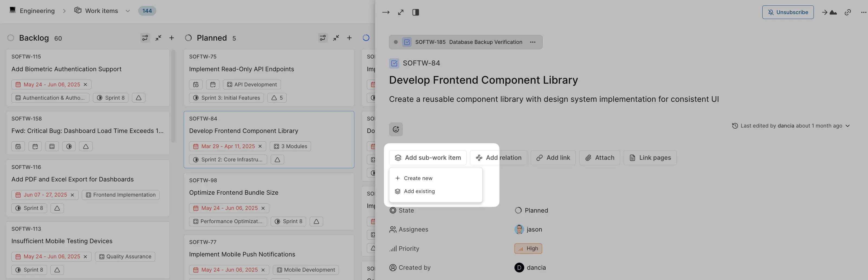Screen dimensions: 868x280
Task: Open work item in full screen
Action: point(401,12)
